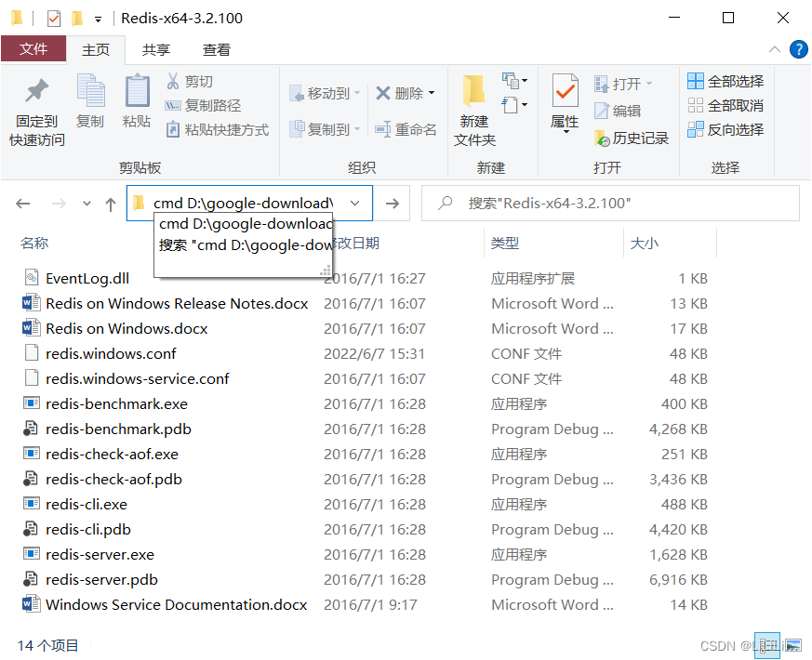Click the search box for Redis-x64-3.2.100
This screenshot has height=660, width=812.
pos(610,203)
